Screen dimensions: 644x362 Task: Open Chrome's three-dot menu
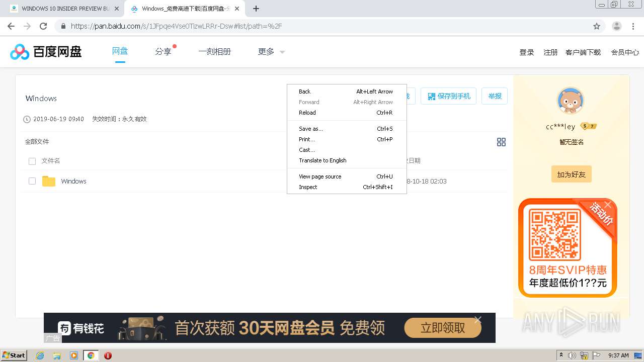tap(633, 26)
